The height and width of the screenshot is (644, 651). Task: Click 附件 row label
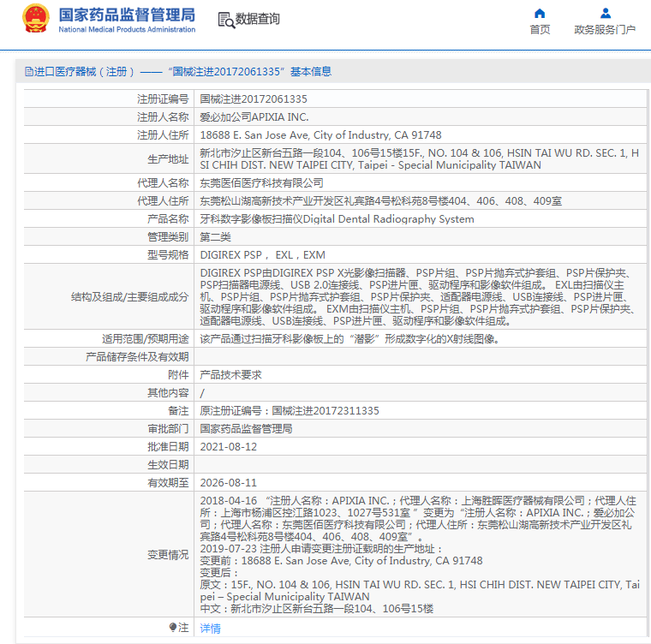178,375
